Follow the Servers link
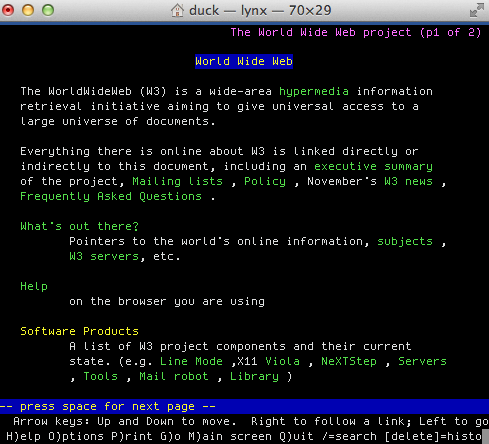 pyautogui.click(x=422, y=361)
